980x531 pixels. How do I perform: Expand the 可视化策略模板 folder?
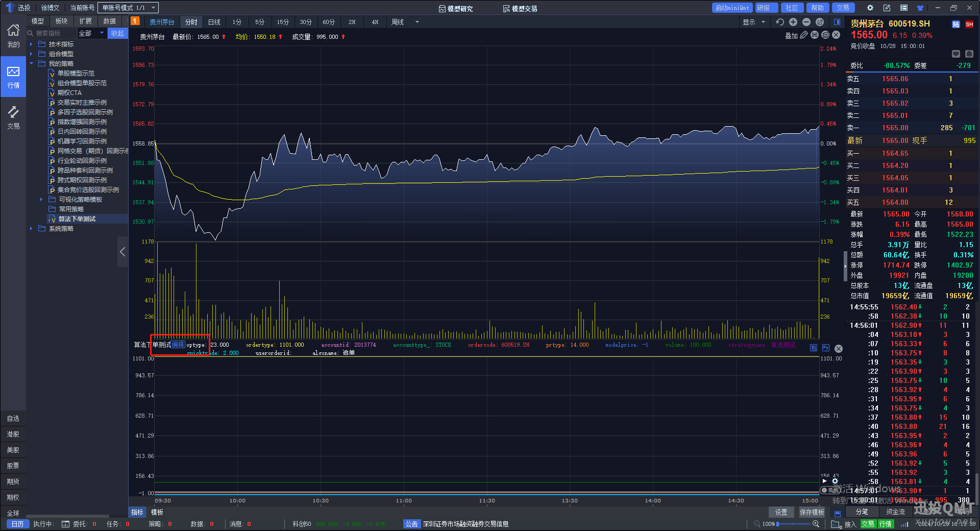pyautogui.click(x=41, y=200)
